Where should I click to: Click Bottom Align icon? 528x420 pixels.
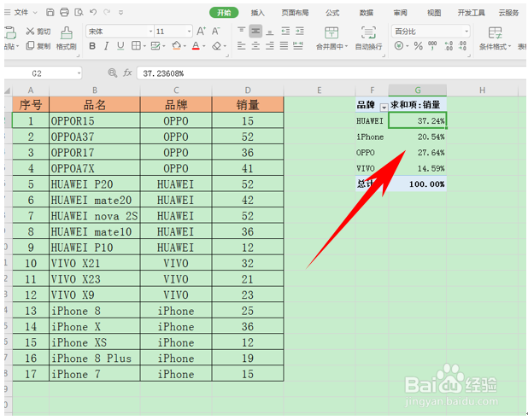(x=270, y=31)
